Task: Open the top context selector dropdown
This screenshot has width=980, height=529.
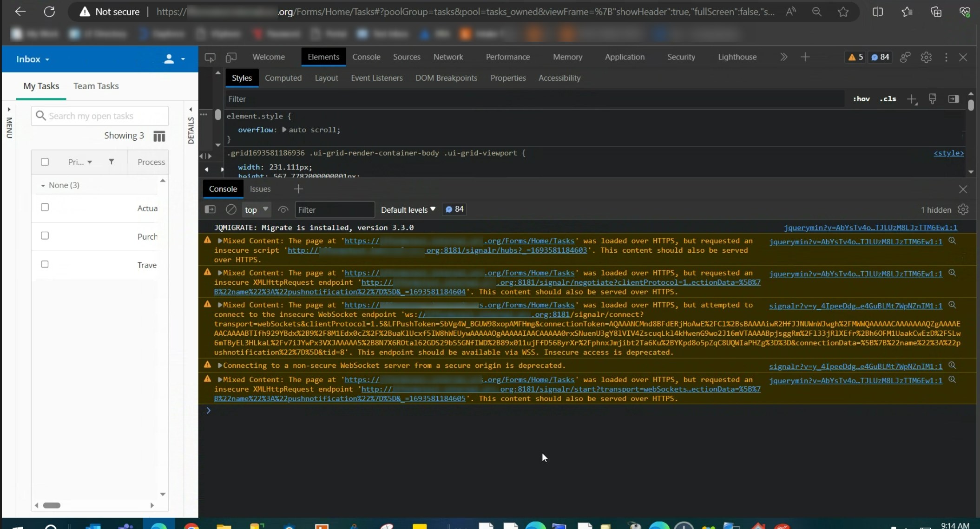Action: [256, 209]
